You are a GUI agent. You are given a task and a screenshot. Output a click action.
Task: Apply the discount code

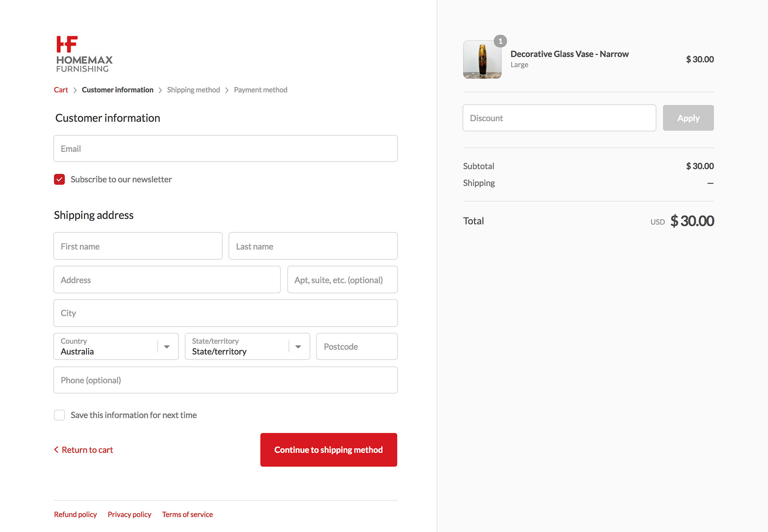pyautogui.click(x=688, y=118)
